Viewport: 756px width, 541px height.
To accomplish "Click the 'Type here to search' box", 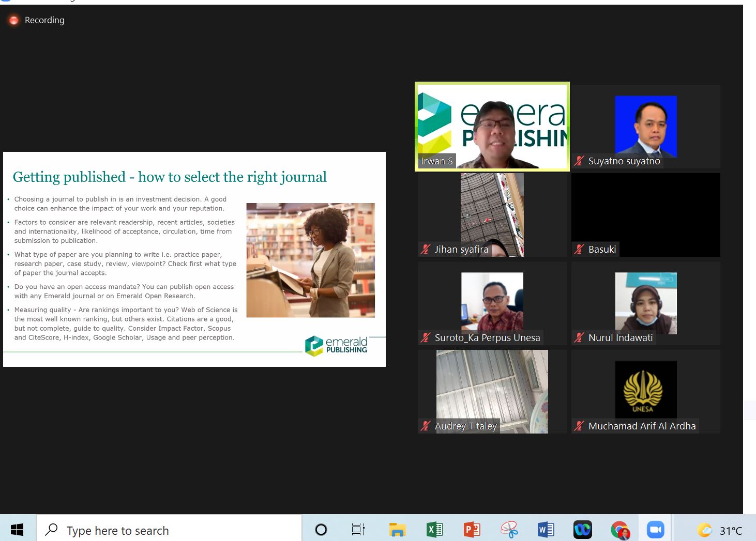I will point(171,530).
